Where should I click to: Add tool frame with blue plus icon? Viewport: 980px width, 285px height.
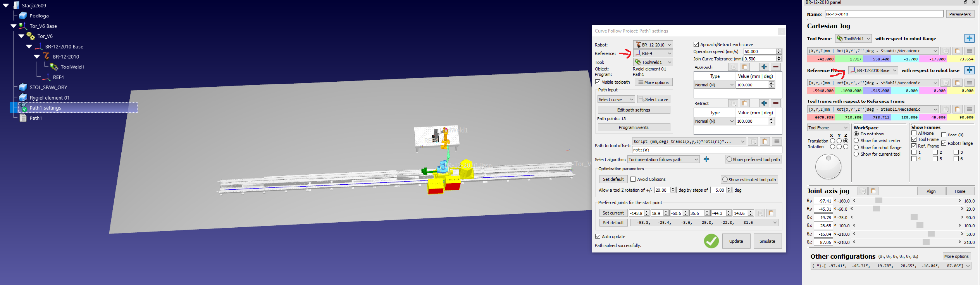(x=969, y=38)
